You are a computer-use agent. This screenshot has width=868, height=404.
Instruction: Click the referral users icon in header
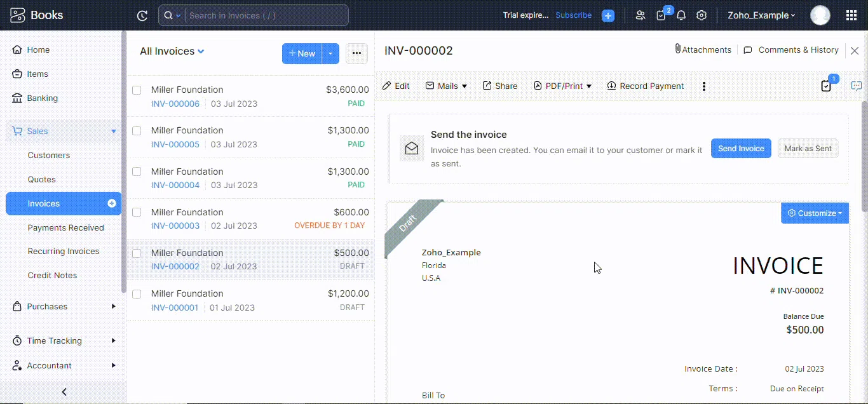point(641,15)
